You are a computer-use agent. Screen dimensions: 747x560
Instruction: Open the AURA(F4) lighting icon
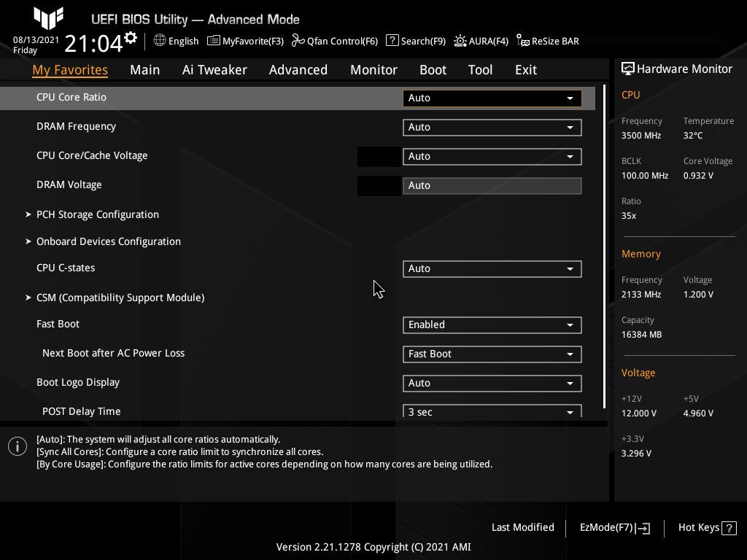click(x=460, y=41)
